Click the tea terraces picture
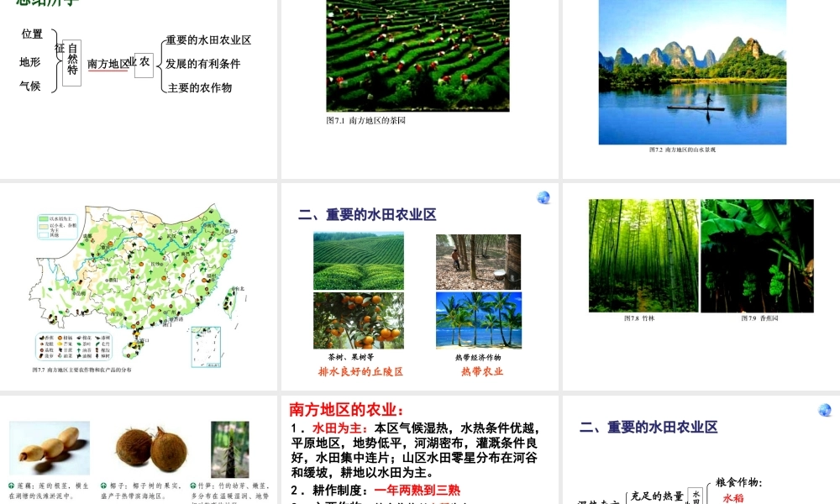Screen dimensions: 840x504 click(x=359, y=261)
